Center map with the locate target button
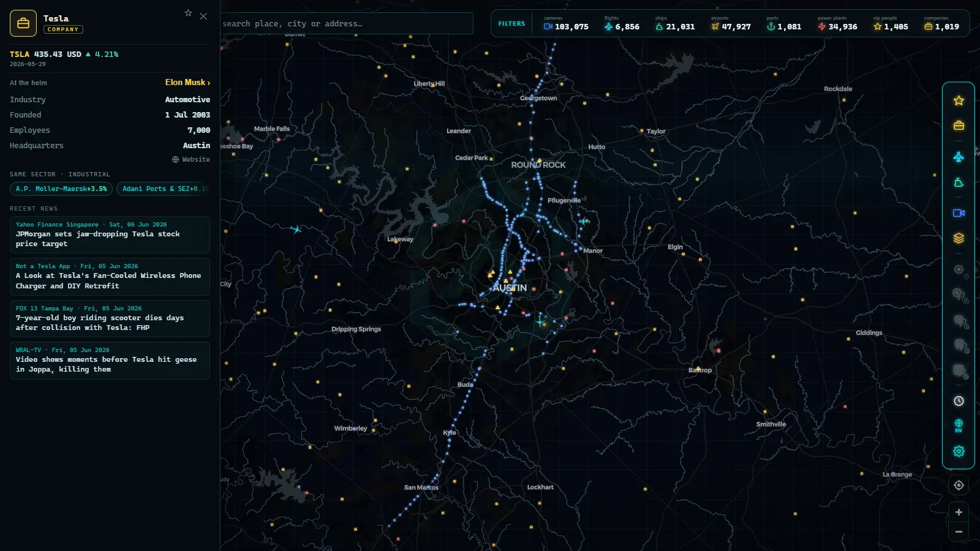This screenshot has height=551, width=980. tap(959, 485)
